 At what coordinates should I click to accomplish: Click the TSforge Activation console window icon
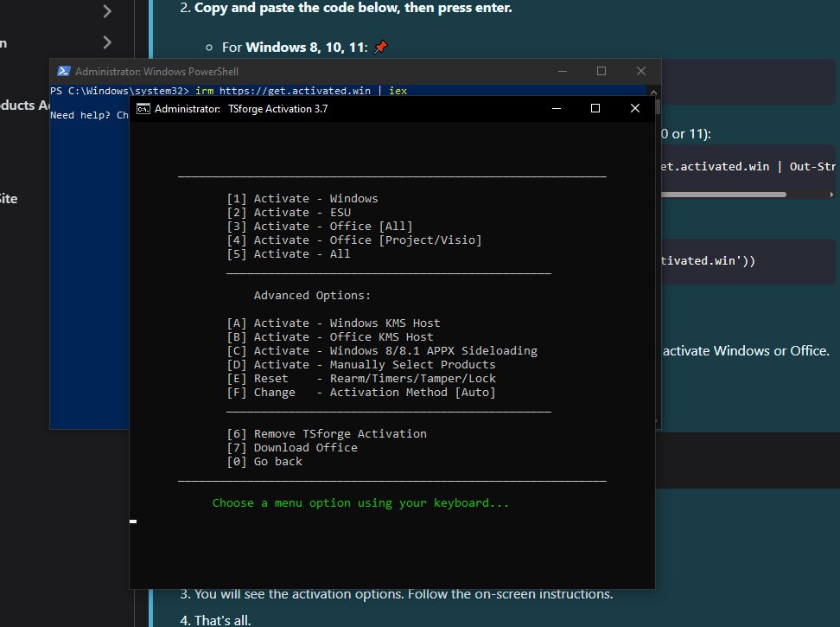143,109
